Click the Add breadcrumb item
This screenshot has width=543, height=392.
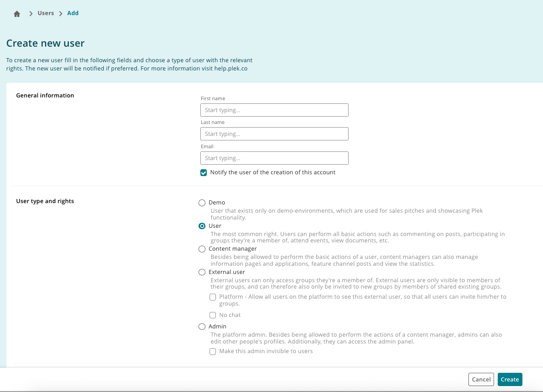pyautogui.click(x=73, y=13)
